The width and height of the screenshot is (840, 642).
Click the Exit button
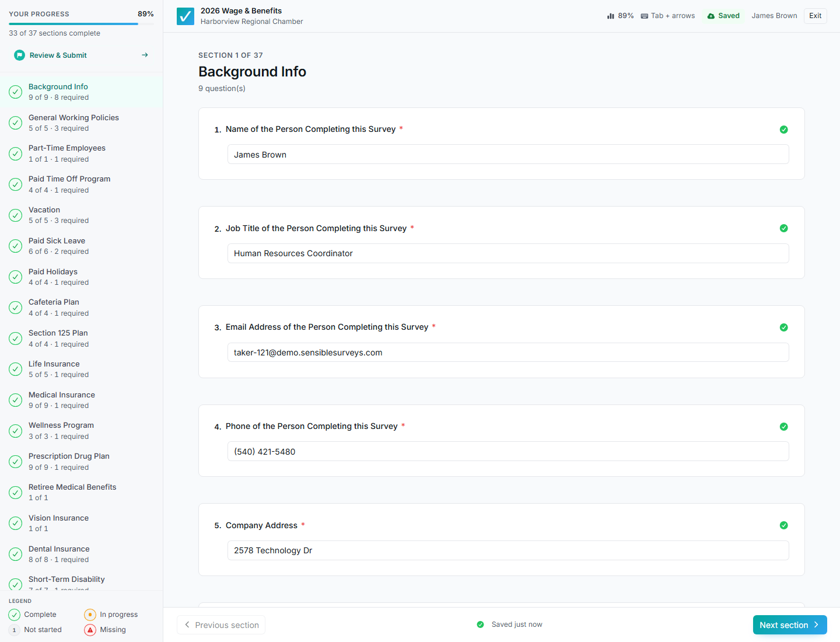pos(815,16)
